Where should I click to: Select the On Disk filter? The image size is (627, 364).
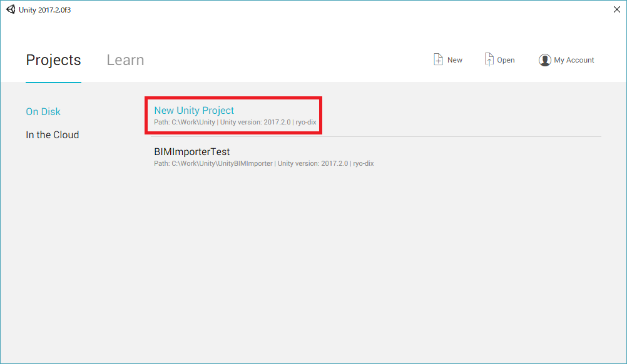pyautogui.click(x=43, y=111)
